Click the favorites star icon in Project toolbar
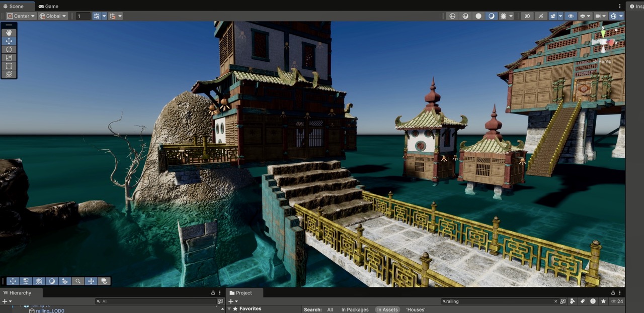The image size is (644, 313). tap(603, 301)
